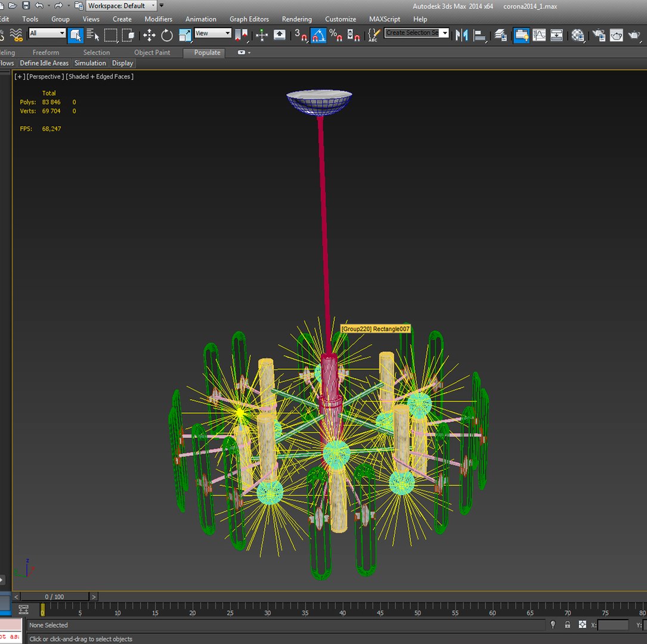Toggle the Graphite ribbon display

click(521, 35)
